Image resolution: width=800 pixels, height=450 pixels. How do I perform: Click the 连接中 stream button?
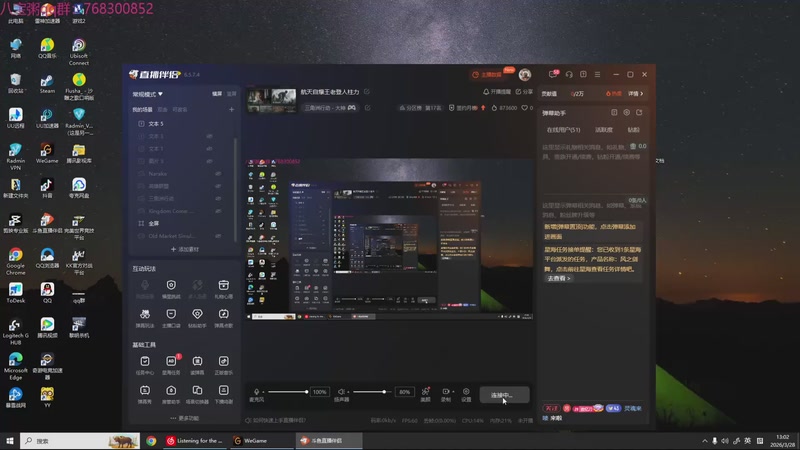pos(504,394)
